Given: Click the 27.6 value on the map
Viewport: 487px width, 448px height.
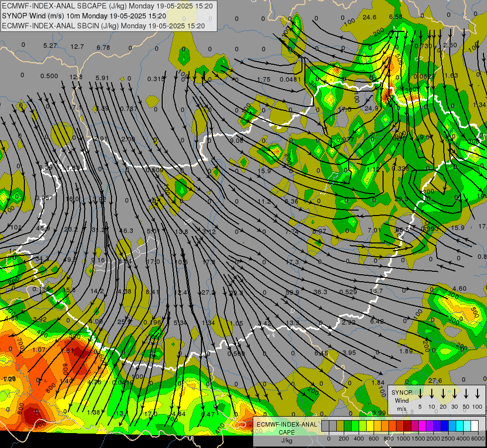Looking at the screenshot, I should [435, 380].
